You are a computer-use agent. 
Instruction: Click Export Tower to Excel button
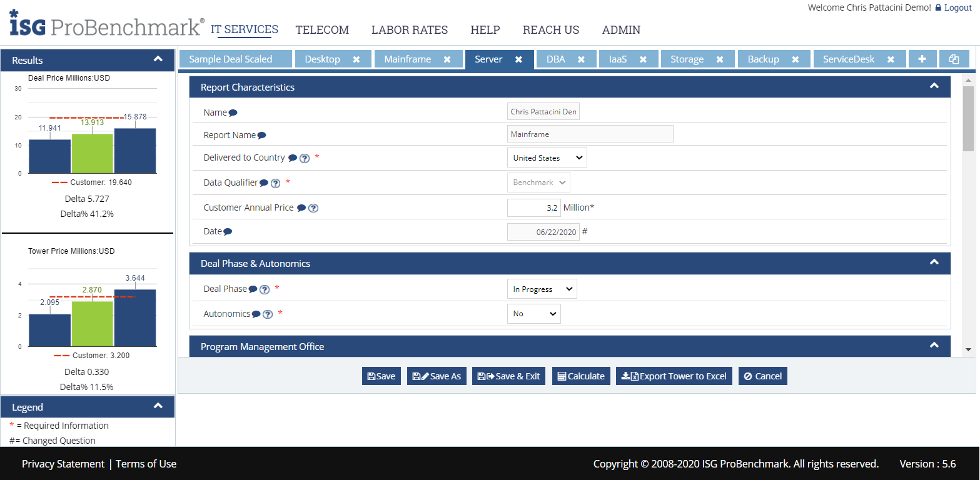(674, 376)
